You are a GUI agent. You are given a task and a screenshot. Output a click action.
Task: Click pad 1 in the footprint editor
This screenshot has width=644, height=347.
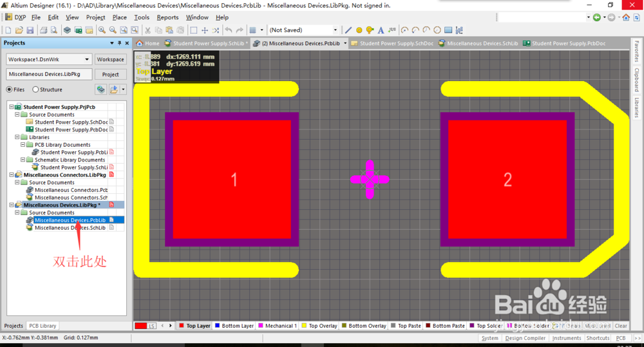pos(232,180)
